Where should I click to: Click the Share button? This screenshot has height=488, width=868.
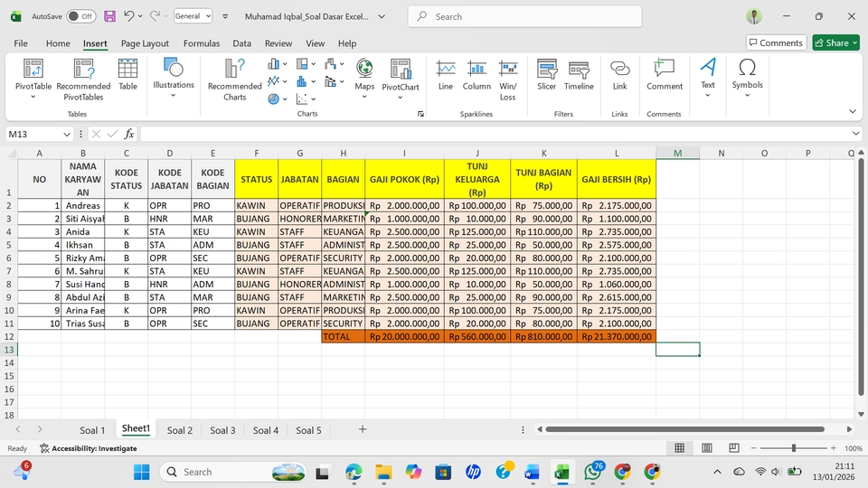pyautogui.click(x=835, y=42)
